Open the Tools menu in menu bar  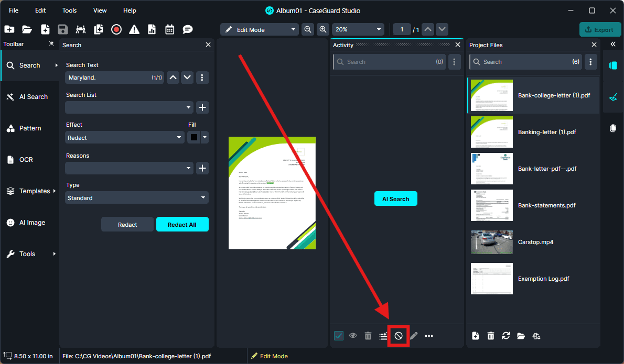point(69,10)
